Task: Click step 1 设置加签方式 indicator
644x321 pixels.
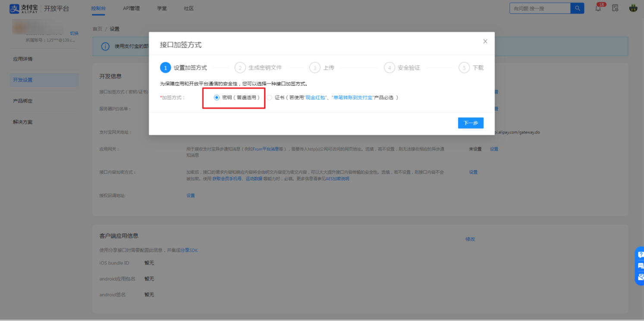Action: point(184,68)
